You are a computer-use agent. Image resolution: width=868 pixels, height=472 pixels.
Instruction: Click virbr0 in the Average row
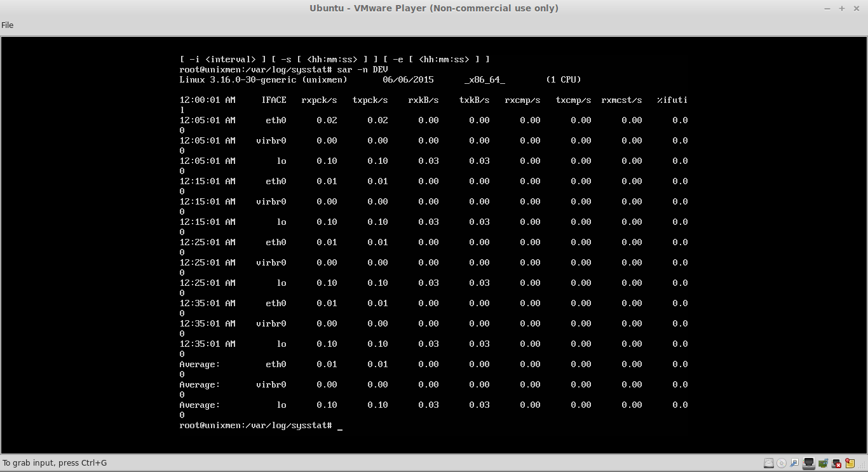click(271, 384)
